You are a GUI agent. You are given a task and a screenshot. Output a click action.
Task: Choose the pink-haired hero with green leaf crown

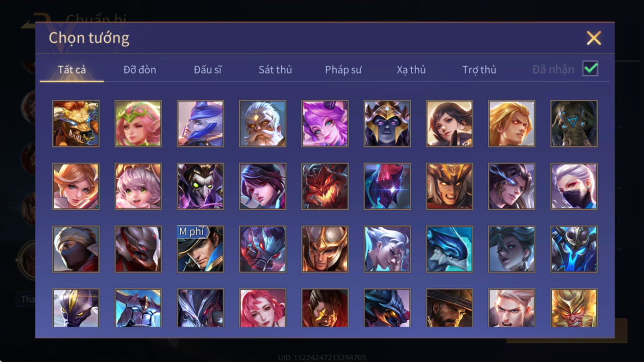pyautogui.click(x=138, y=123)
